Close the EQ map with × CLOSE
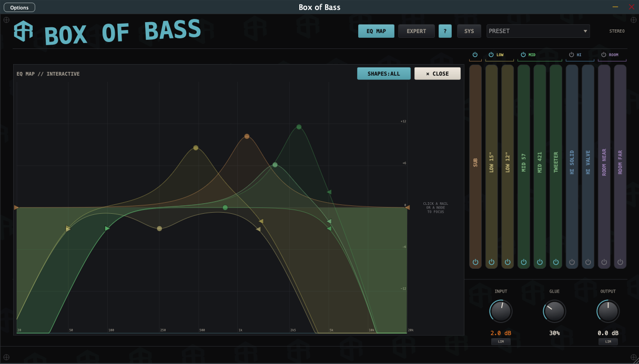This screenshot has height=364, width=639. pos(438,74)
